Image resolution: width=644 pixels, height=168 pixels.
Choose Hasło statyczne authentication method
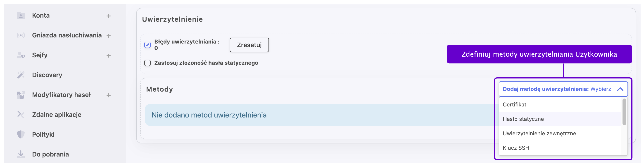tap(523, 119)
